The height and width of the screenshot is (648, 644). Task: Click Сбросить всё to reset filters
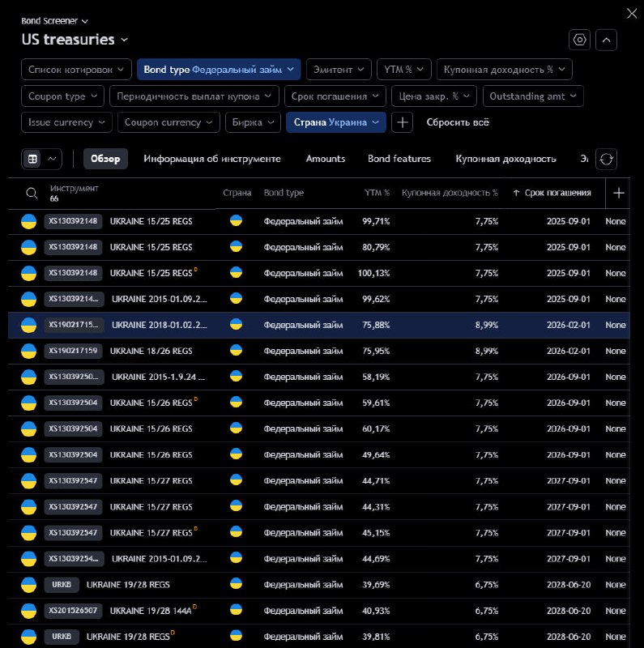pyautogui.click(x=458, y=122)
